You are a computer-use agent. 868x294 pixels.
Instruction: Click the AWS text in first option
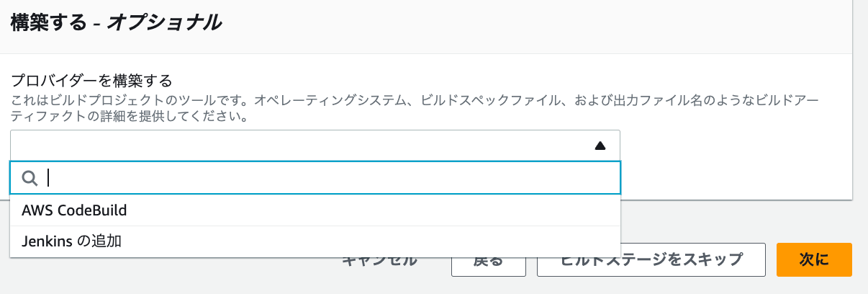(x=36, y=210)
